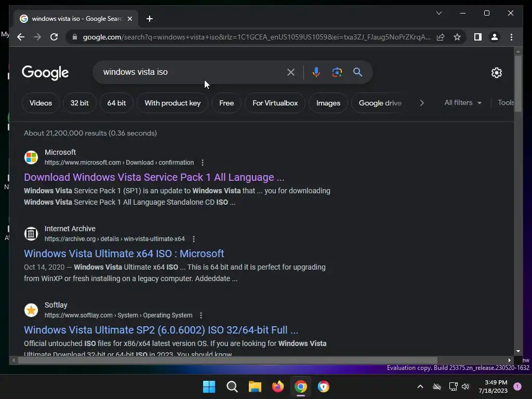Open options for the Softlay result
This screenshot has height=399, width=532.
[201, 315]
